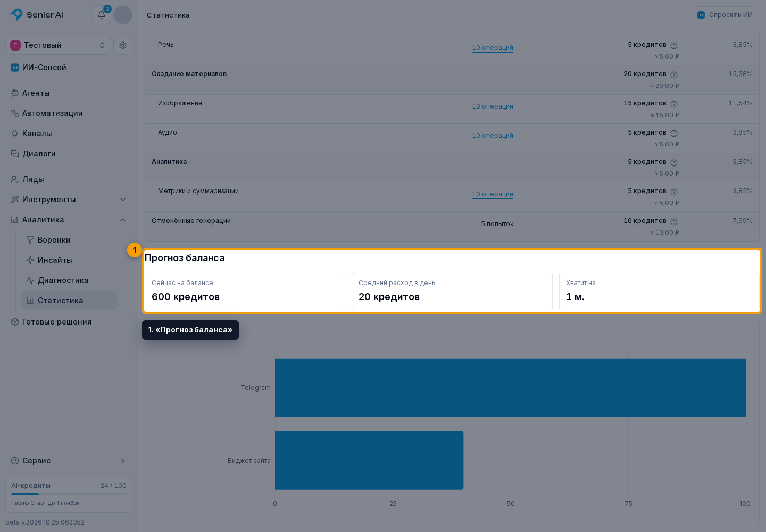The image size is (766, 532).
Task: Click help icon beside Изображения 15 кредитов
Action: (x=674, y=104)
